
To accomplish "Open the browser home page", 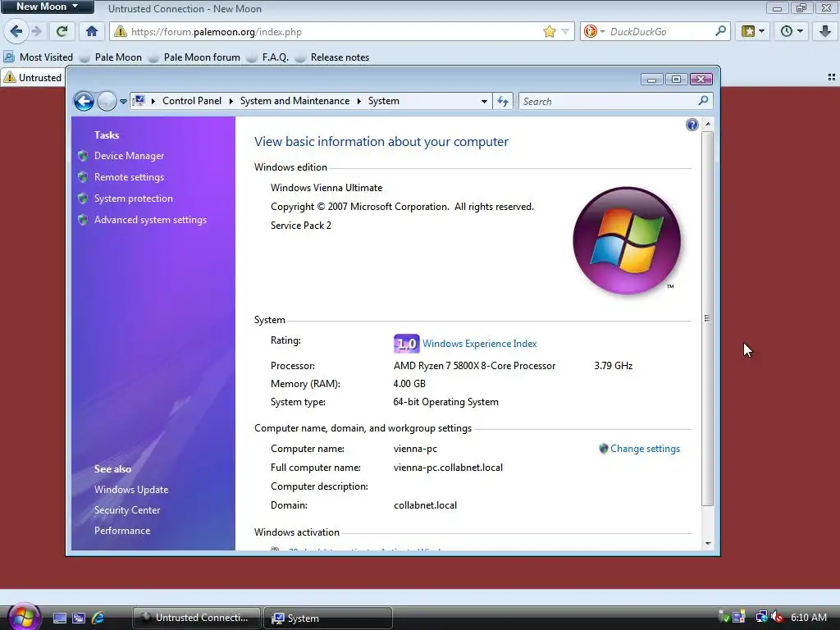I will (x=92, y=32).
